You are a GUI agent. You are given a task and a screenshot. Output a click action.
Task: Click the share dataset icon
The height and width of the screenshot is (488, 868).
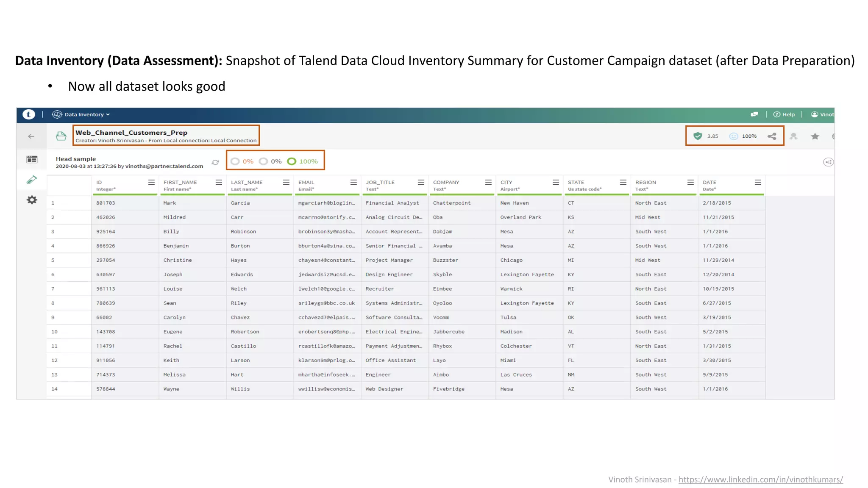coord(772,136)
